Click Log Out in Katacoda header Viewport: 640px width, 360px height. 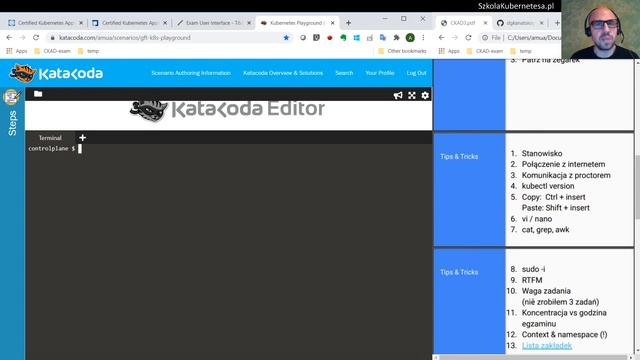(x=416, y=73)
